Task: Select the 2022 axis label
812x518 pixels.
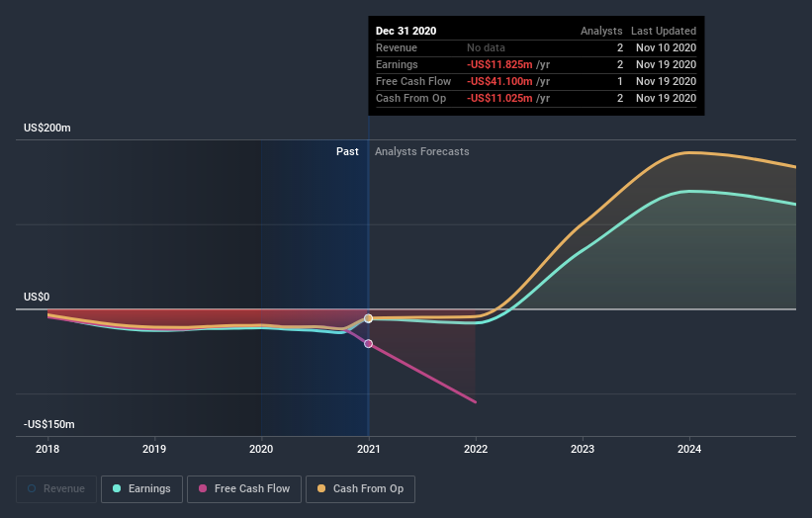Action: [476, 449]
